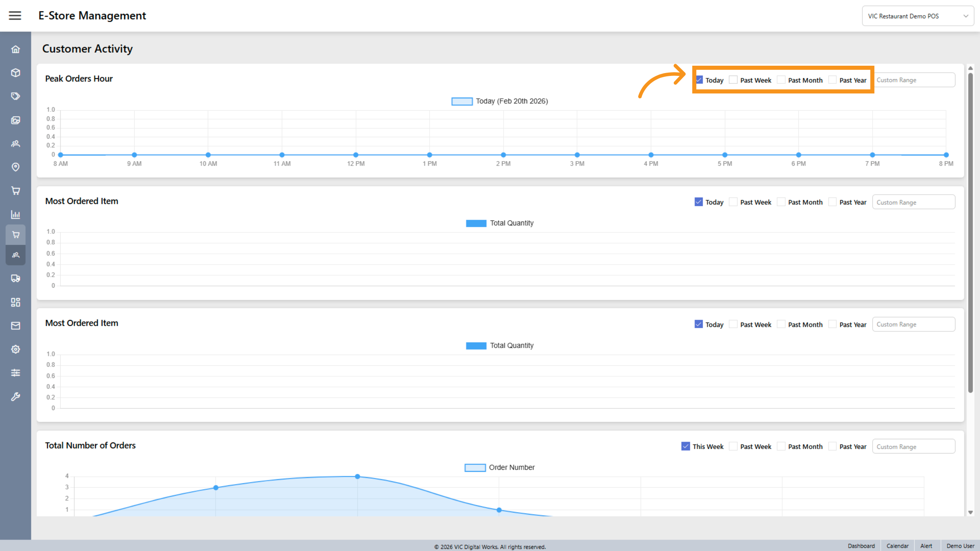Open the location pin section in sidebar

pyautogui.click(x=16, y=167)
